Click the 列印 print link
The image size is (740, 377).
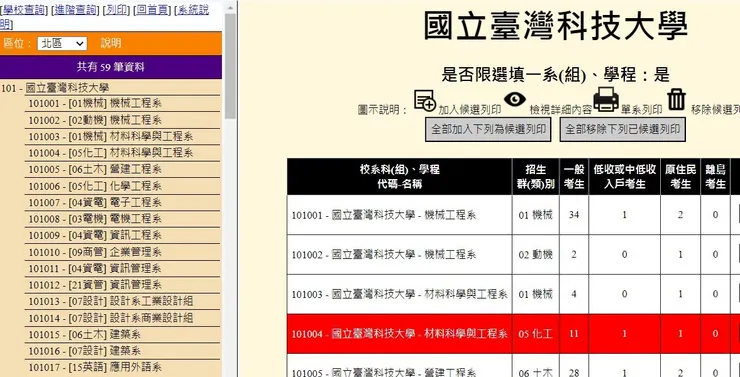(117, 10)
